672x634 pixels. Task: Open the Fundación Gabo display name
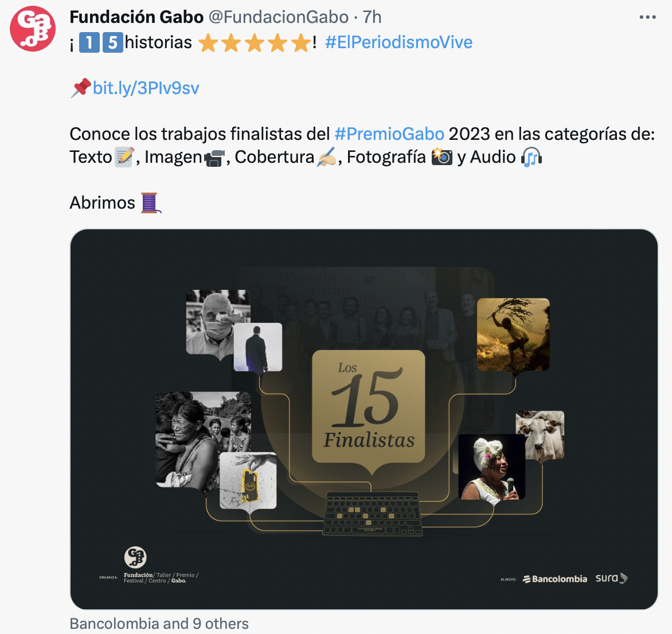[136, 17]
